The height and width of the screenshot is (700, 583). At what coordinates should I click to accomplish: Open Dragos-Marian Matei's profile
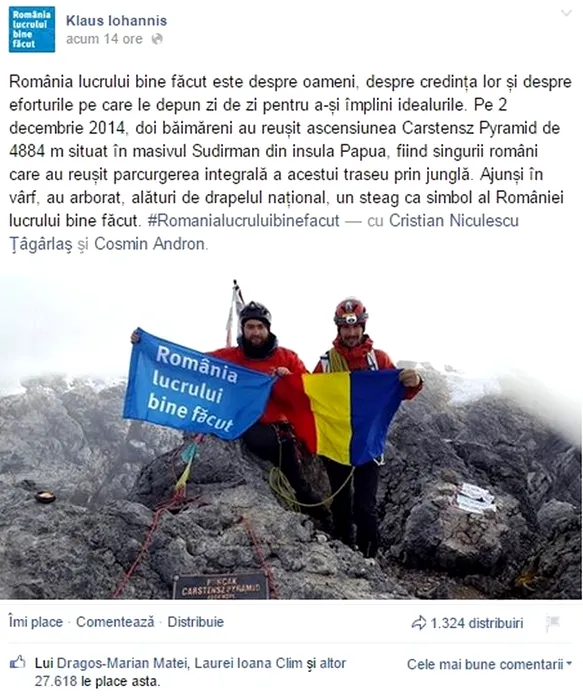tap(122, 663)
